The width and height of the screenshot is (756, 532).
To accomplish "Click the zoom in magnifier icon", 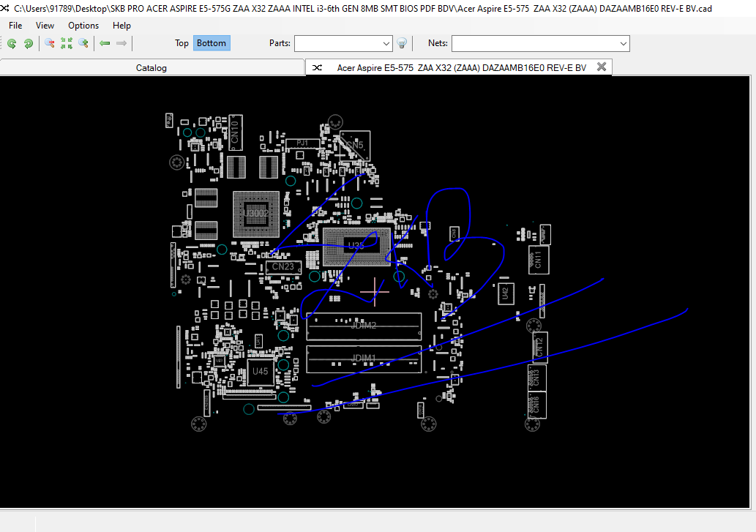I will [83, 43].
